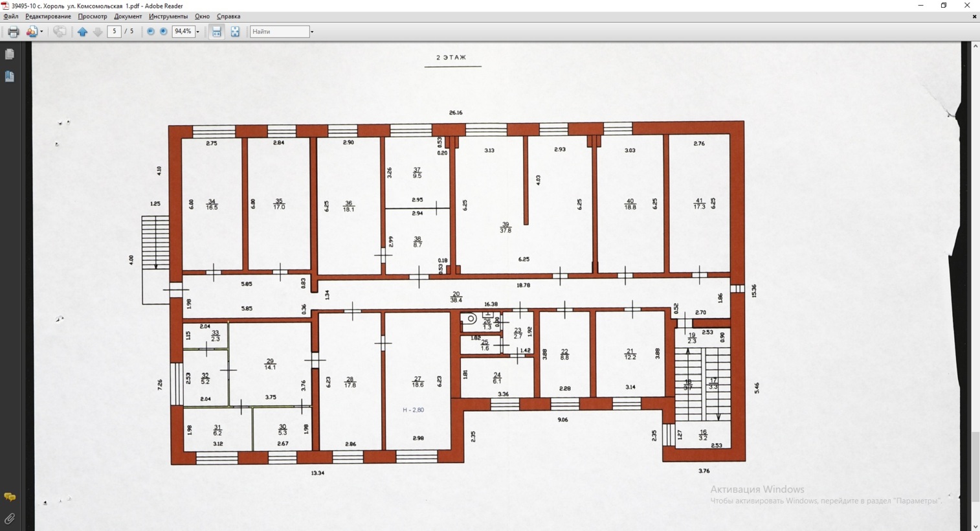Click the zoom out minus button

tap(151, 32)
